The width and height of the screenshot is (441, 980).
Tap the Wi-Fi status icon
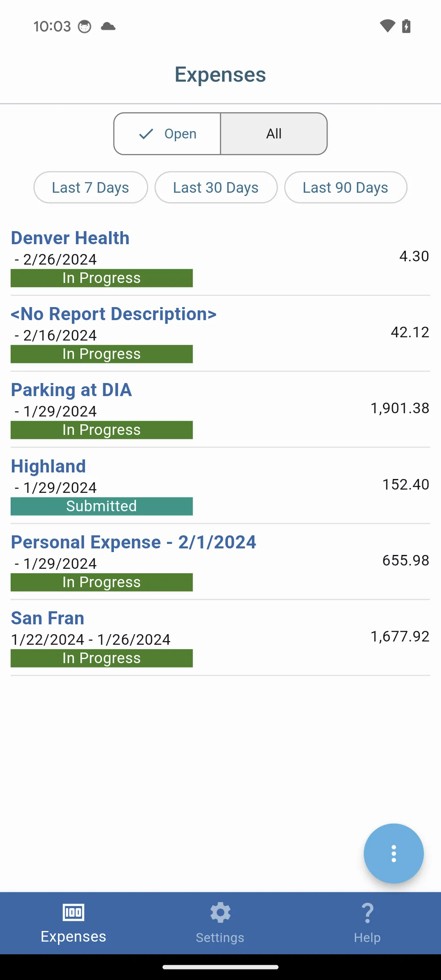387,26
